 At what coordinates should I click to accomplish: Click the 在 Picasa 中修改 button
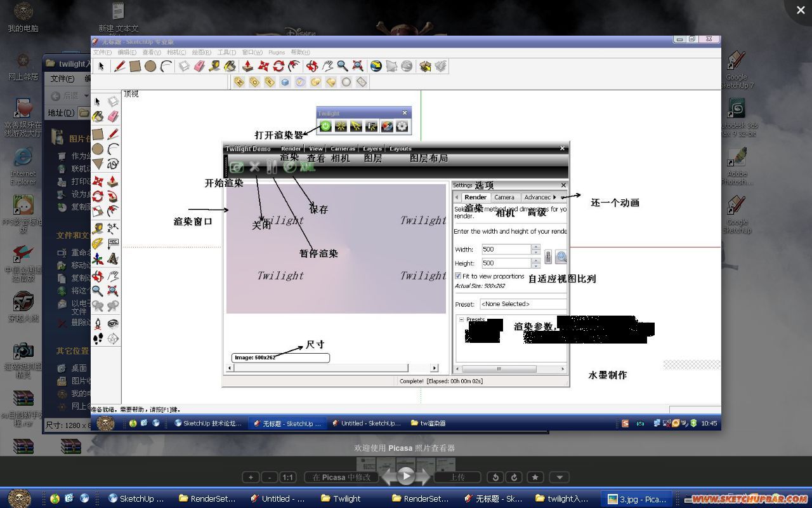(341, 478)
